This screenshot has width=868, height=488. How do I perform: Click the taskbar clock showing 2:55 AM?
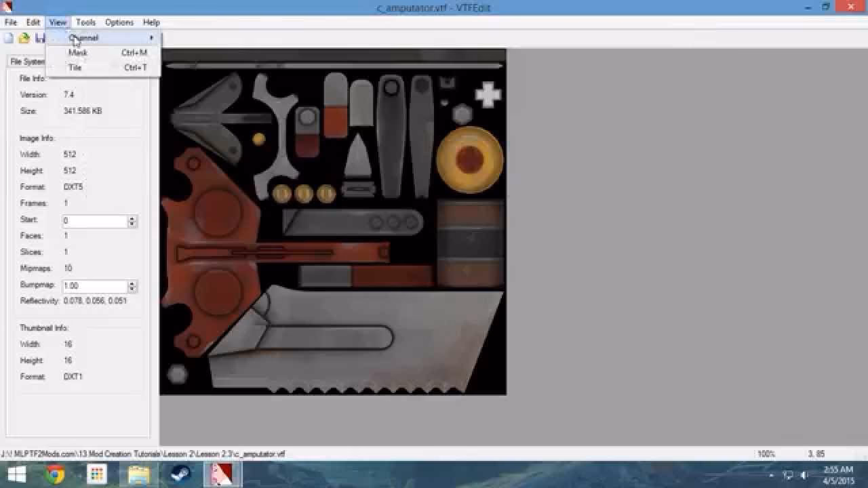[x=839, y=475]
